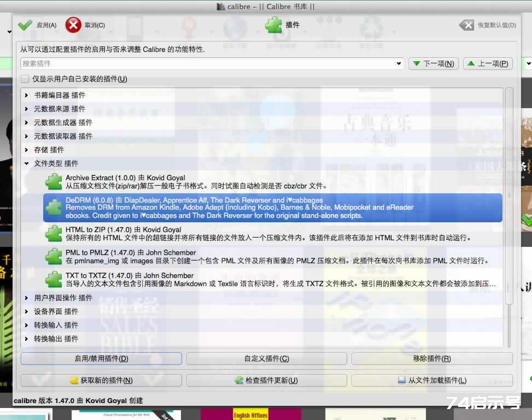Click the 上一项(P) previous button
Image resolution: width=532 pixels, height=420 pixels.
pos(488,63)
